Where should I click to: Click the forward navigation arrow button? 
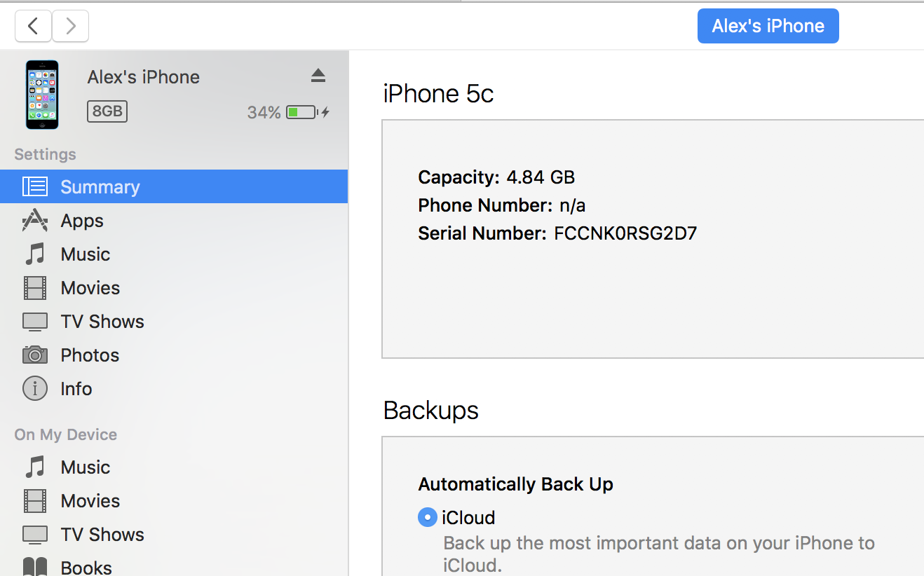[x=70, y=27]
